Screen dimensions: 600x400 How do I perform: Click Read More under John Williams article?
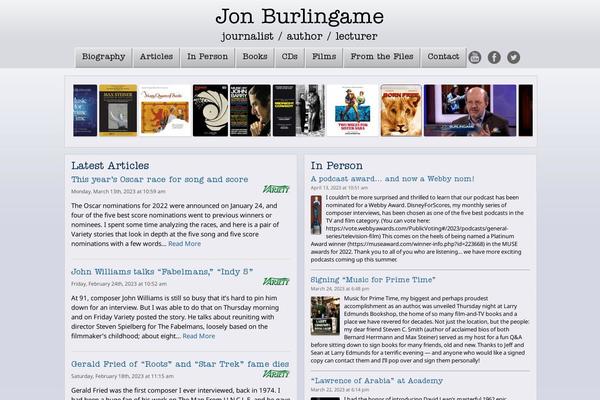coord(199,336)
